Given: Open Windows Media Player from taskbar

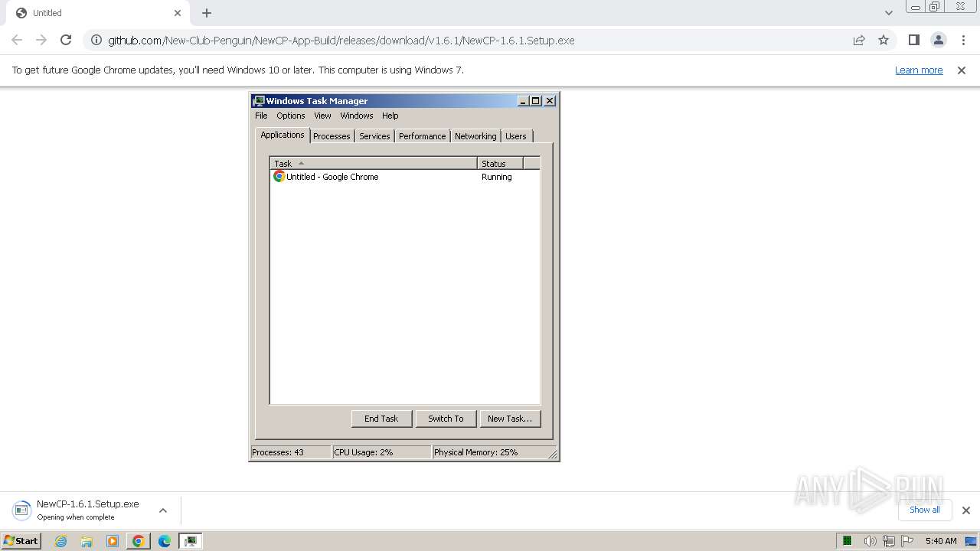Looking at the screenshot, I should coord(113,541).
